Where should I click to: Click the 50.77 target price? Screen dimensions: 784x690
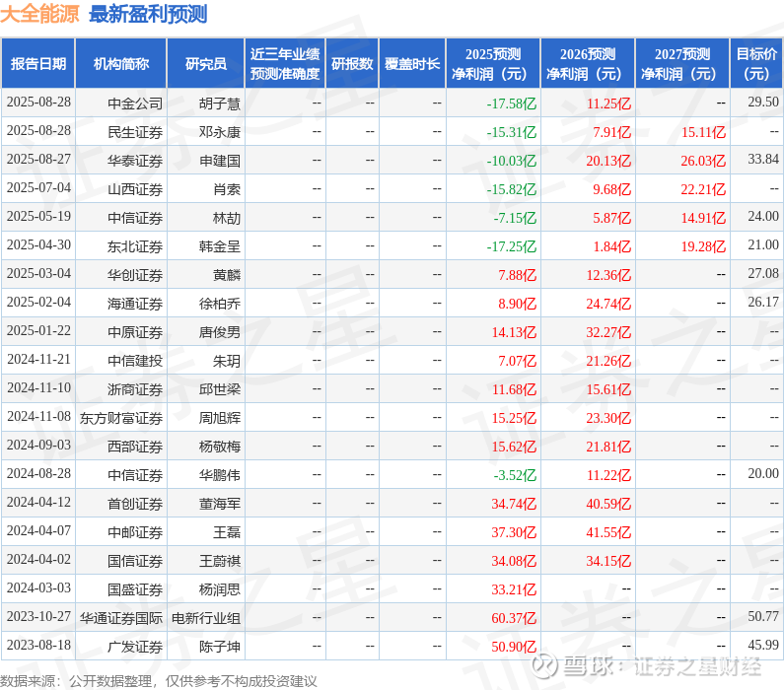763,616
